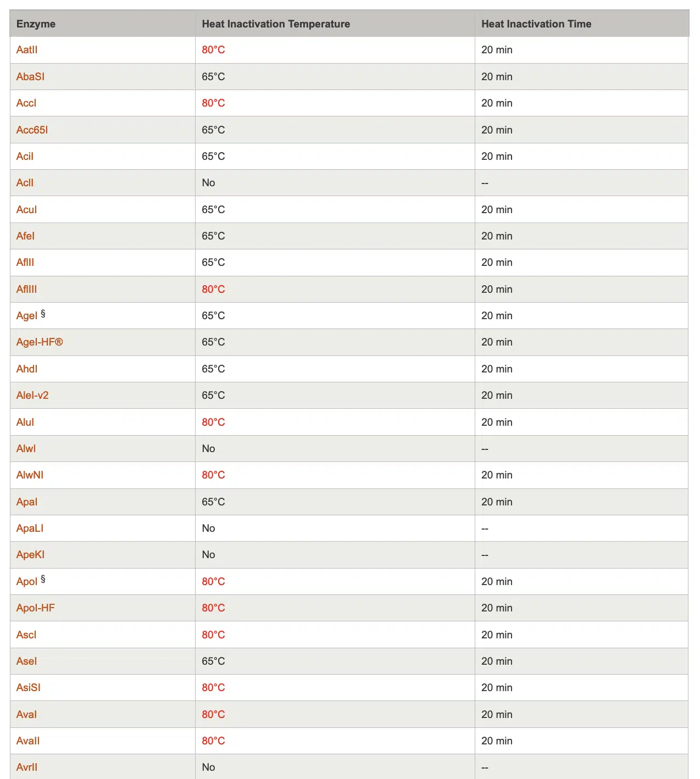Click the Enzyme column header
This screenshot has height=779, width=700.
pos(36,24)
